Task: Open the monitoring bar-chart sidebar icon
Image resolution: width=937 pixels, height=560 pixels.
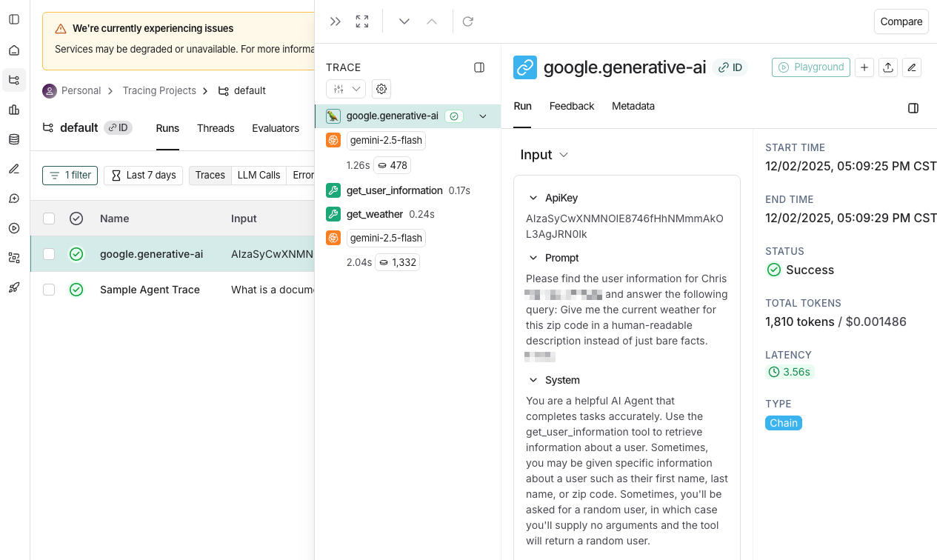Action: click(x=14, y=110)
